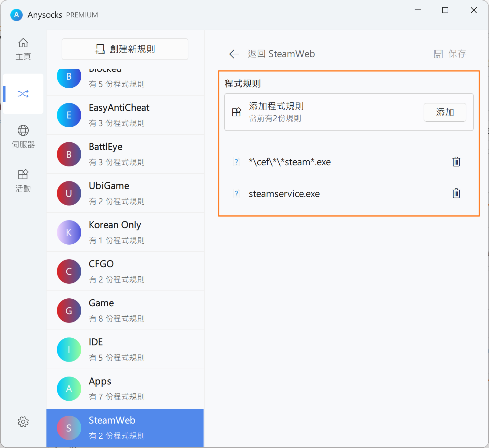Open the 主頁 home page
This screenshot has width=489, height=448.
tap(23, 49)
